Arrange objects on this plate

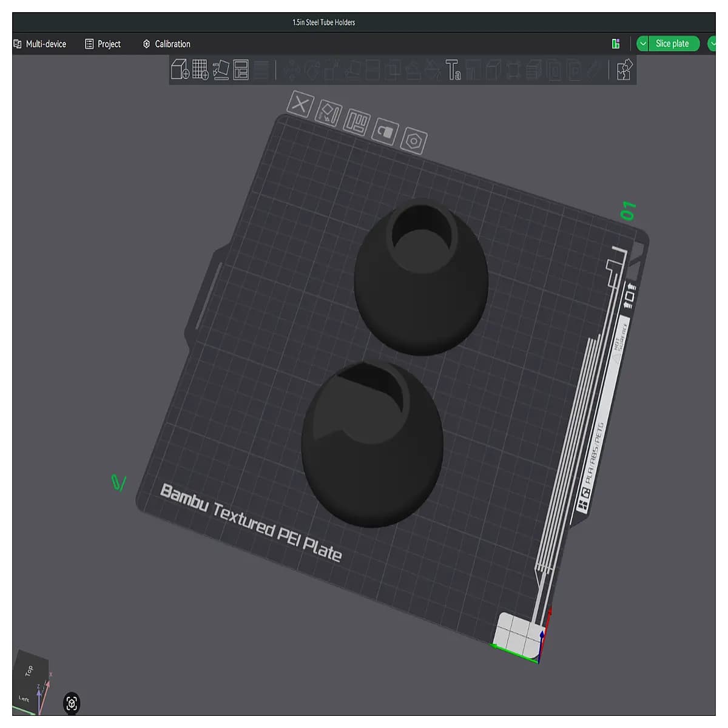point(356,122)
